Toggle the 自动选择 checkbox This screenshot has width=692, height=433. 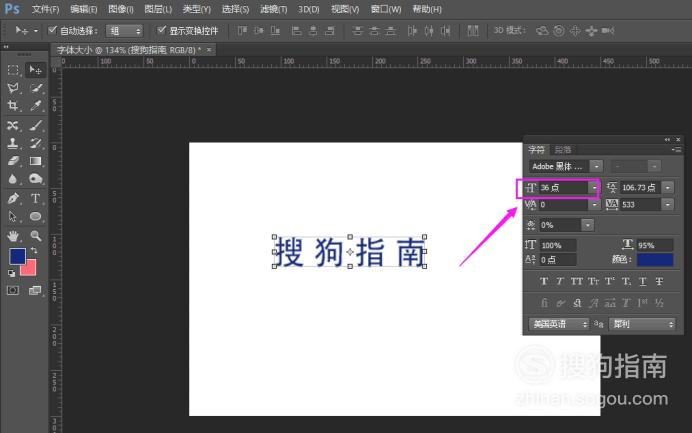53,30
